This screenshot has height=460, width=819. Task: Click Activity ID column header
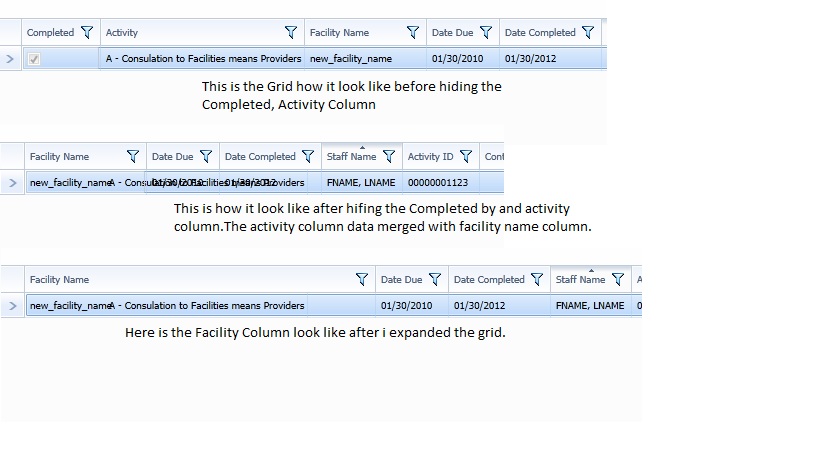(x=430, y=157)
